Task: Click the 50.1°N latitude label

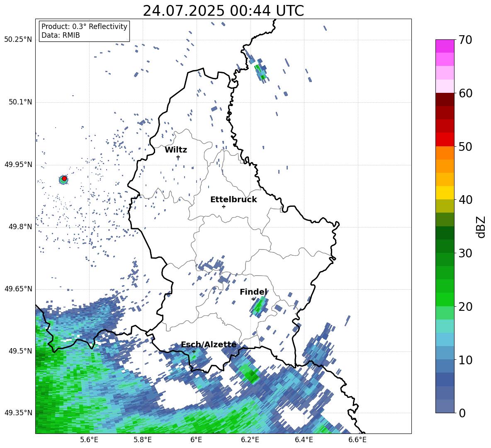Action: pos(20,102)
